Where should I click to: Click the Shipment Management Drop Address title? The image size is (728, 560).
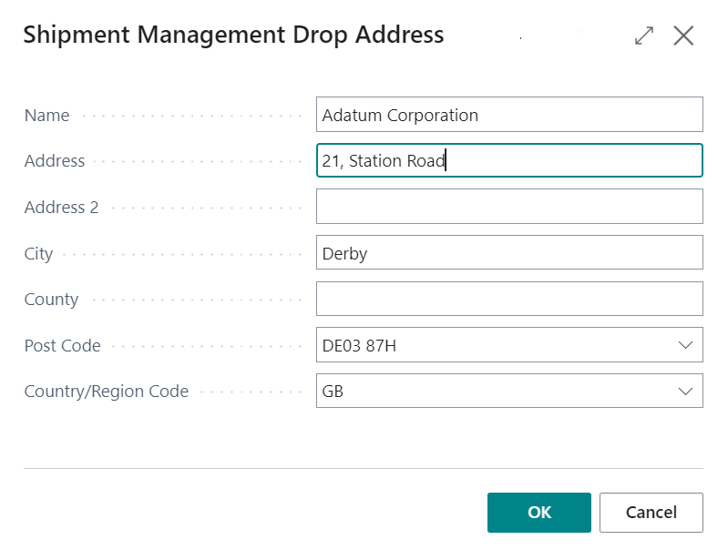(233, 36)
